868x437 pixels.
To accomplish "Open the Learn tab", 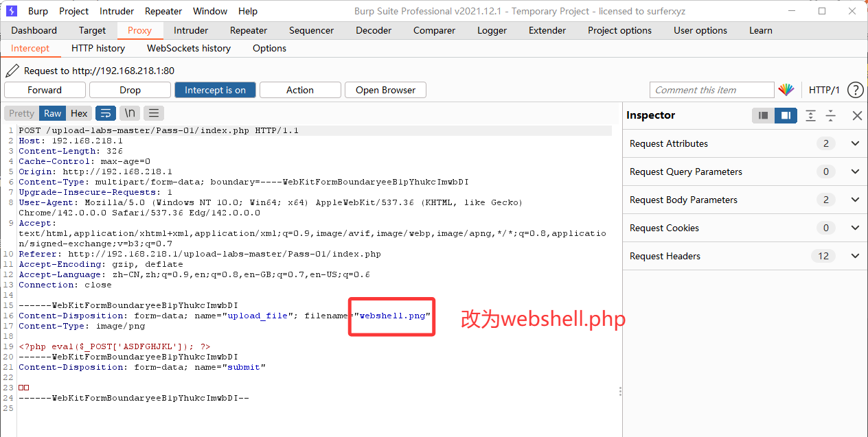I will click(x=760, y=30).
